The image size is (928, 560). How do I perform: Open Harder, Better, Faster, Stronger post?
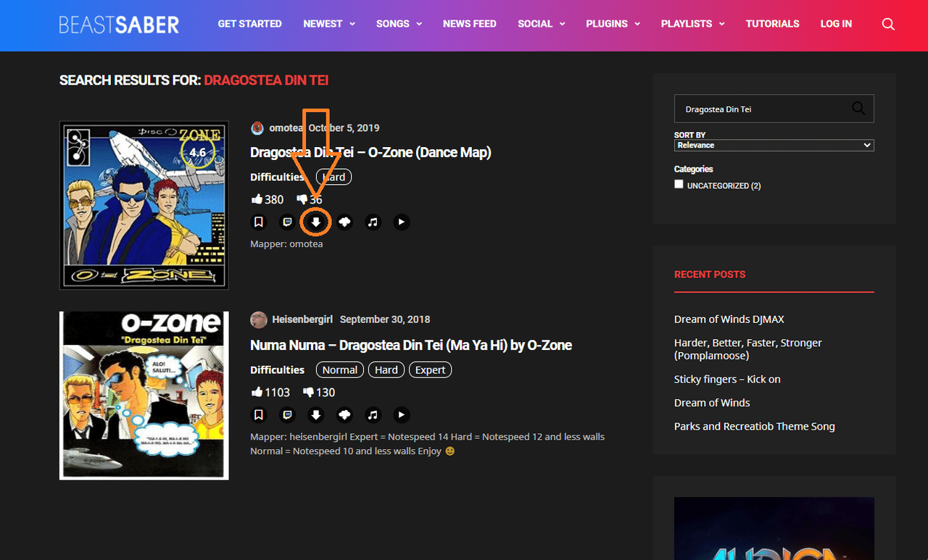pos(748,349)
